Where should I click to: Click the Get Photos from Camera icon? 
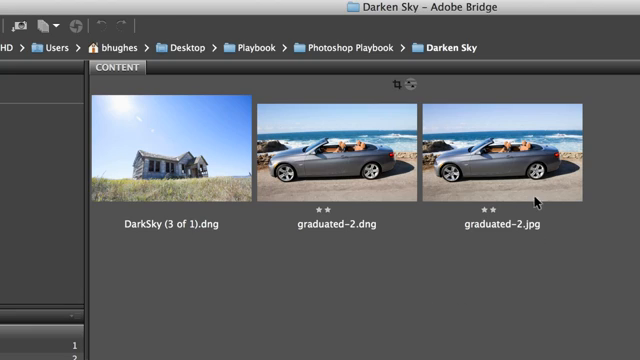(19, 26)
